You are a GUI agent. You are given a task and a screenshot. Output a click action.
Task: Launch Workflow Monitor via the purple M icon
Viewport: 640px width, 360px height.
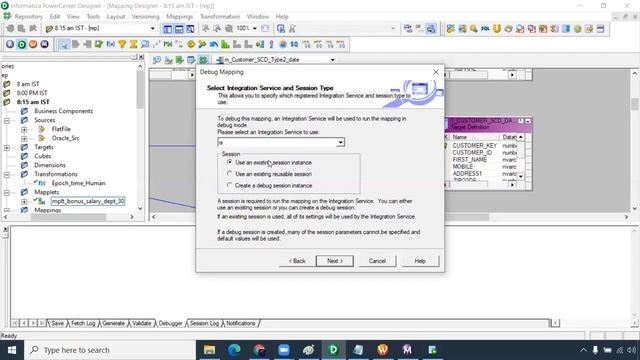pos(44,44)
